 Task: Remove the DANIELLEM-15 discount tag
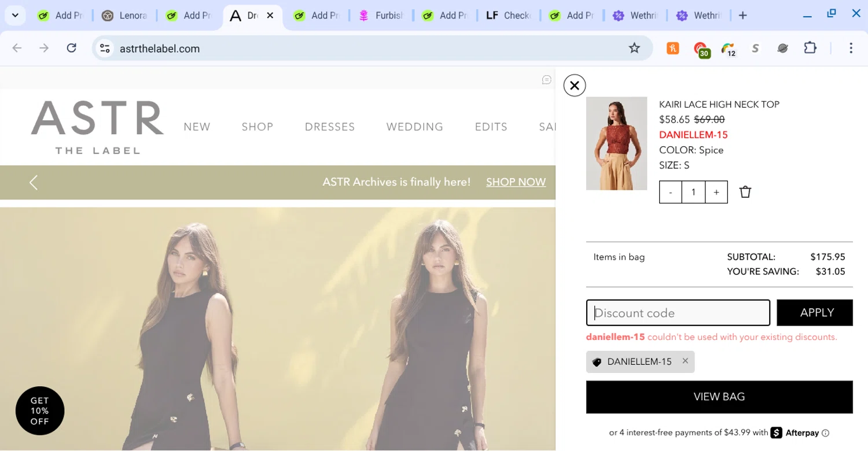coord(685,361)
